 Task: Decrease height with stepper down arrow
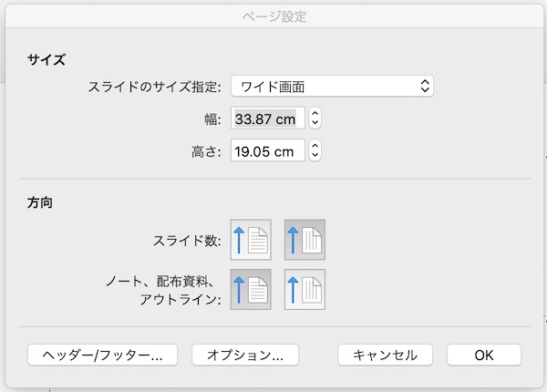[315, 155]
